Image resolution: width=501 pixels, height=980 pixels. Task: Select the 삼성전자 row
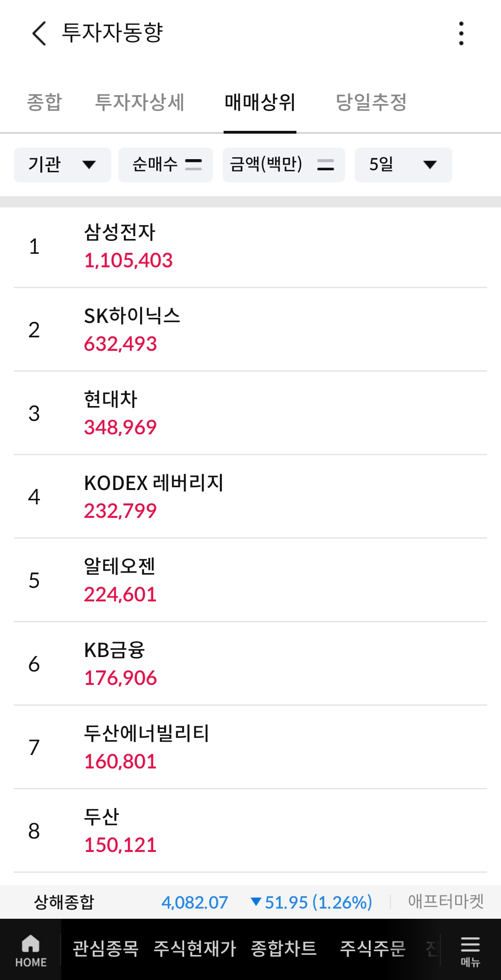(x=250, y=246)
